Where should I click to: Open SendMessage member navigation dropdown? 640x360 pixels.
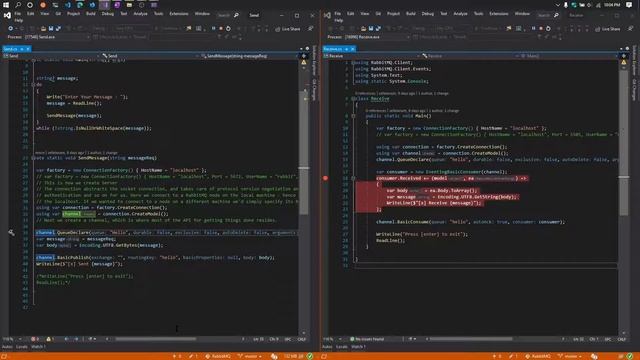tap(250, 56)
